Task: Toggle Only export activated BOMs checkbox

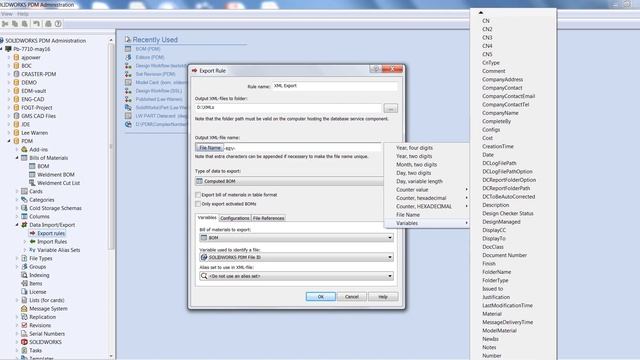Action: (x=198, y=204)
